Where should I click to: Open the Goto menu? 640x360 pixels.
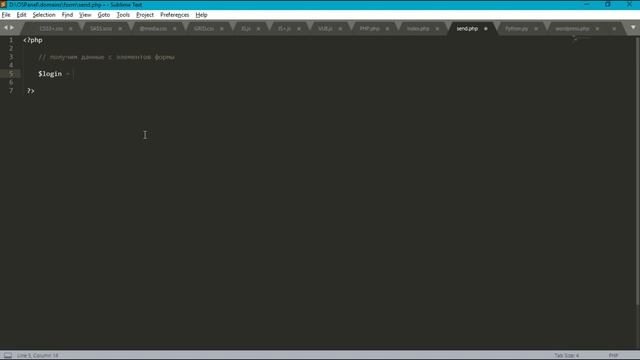104,15
